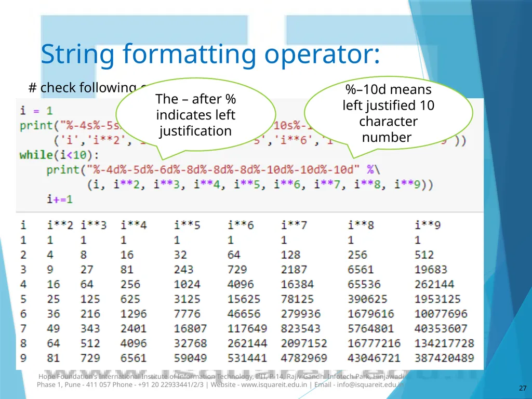Screen dimensions: 532x399
Task: Select the output value 117649
Action: [x=247, y=328]
